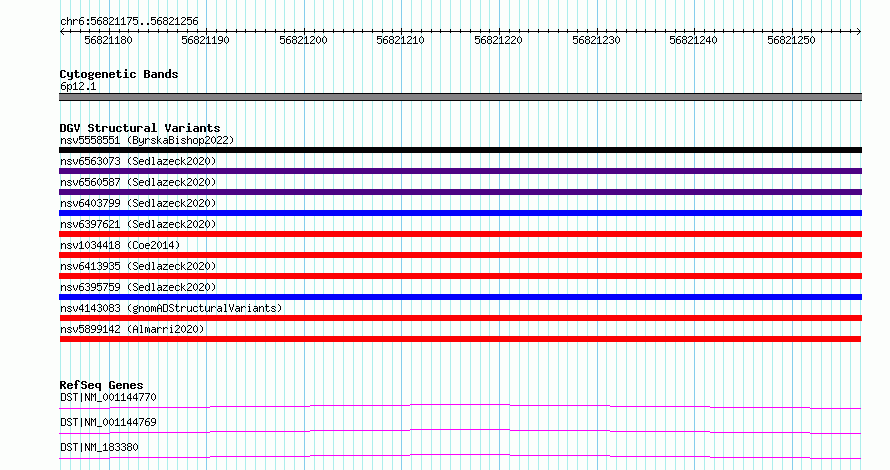Click ruler position 56821240
890x470 pixels.
coord(693,40)
